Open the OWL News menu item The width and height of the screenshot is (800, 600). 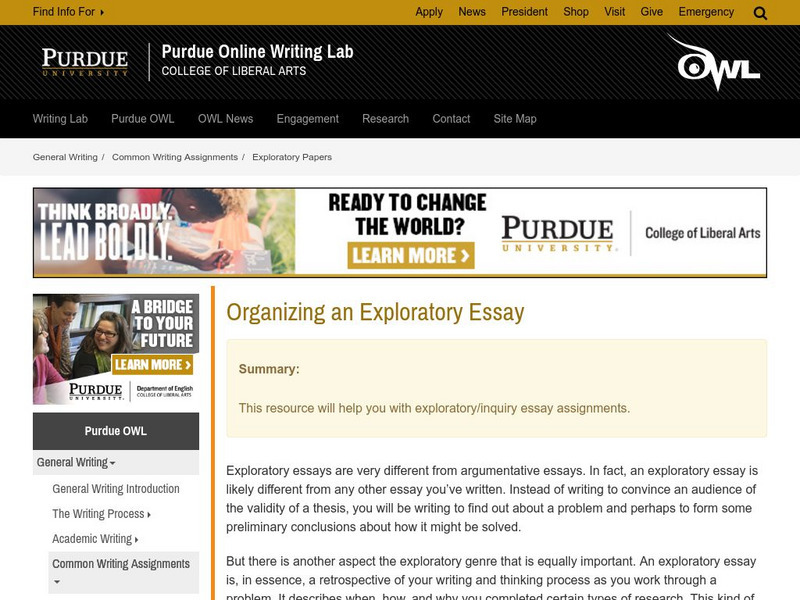click(225, 119)
